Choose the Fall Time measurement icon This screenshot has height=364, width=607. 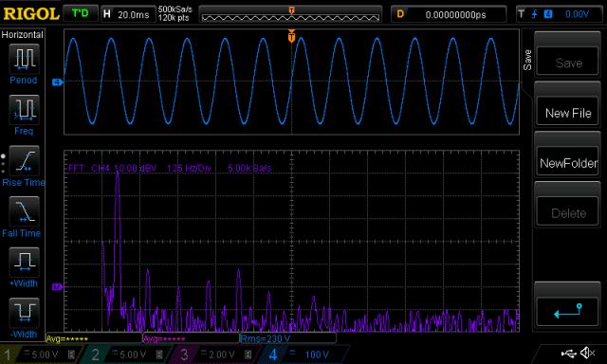24,211
